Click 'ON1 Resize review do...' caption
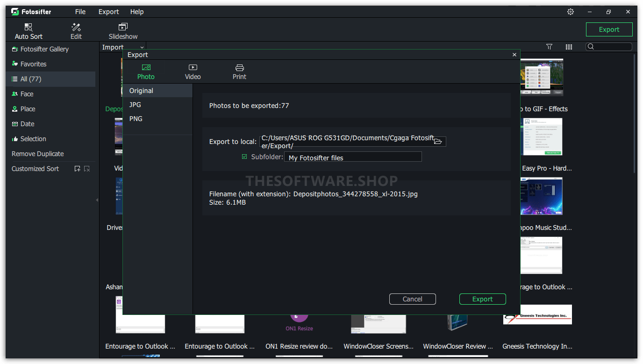Image resolution: width=643 pixels, height=364 pixels. click(299, 346)
